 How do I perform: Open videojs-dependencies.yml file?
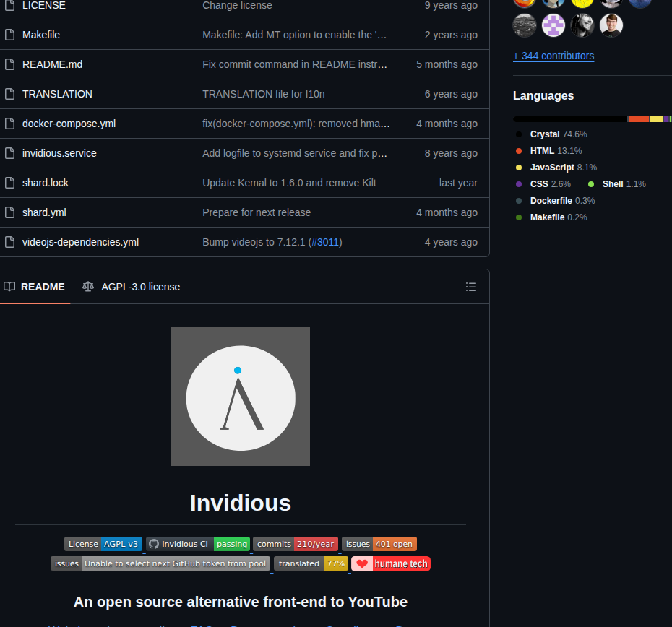coord(81,242)
